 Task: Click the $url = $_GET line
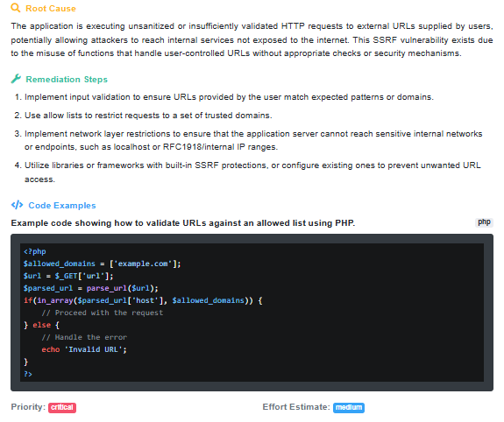68,276
